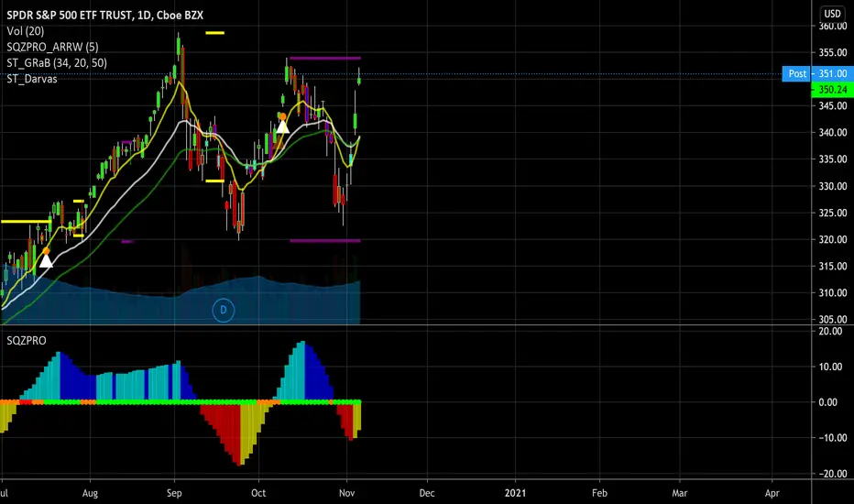Click the 10.00 SQZPRO scale label

point(830,367)
